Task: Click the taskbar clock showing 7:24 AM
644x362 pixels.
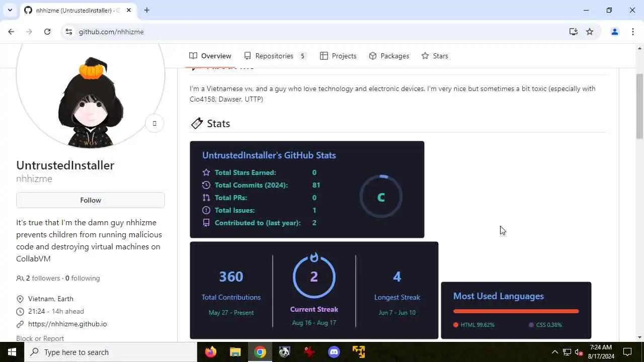Action: pyautogui.click(x=601, y=352)
